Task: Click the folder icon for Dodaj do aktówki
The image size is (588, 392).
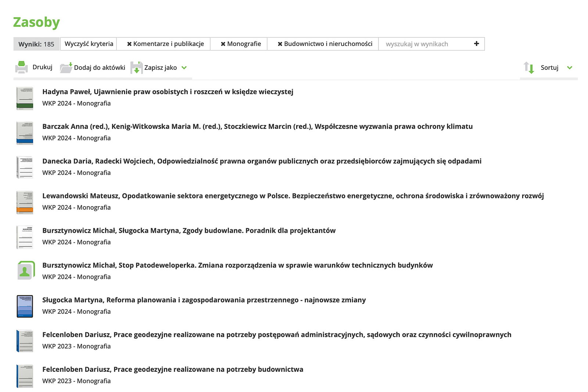Action: click(66, 68)
